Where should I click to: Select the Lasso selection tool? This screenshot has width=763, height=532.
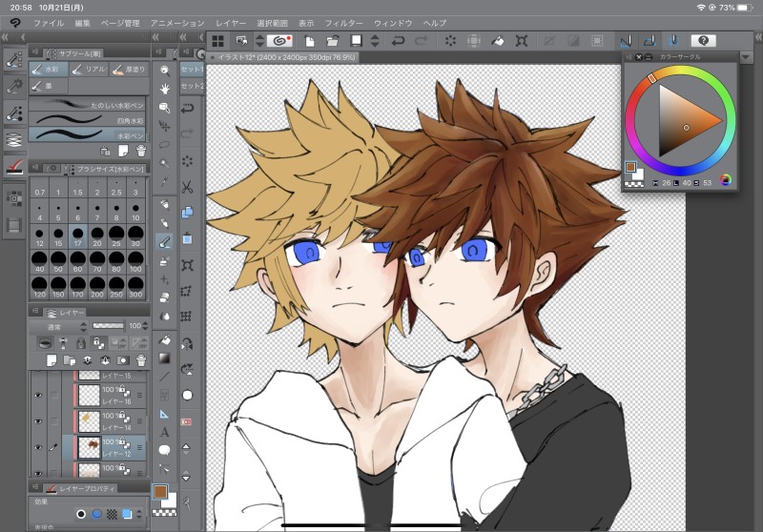(164, 144)
